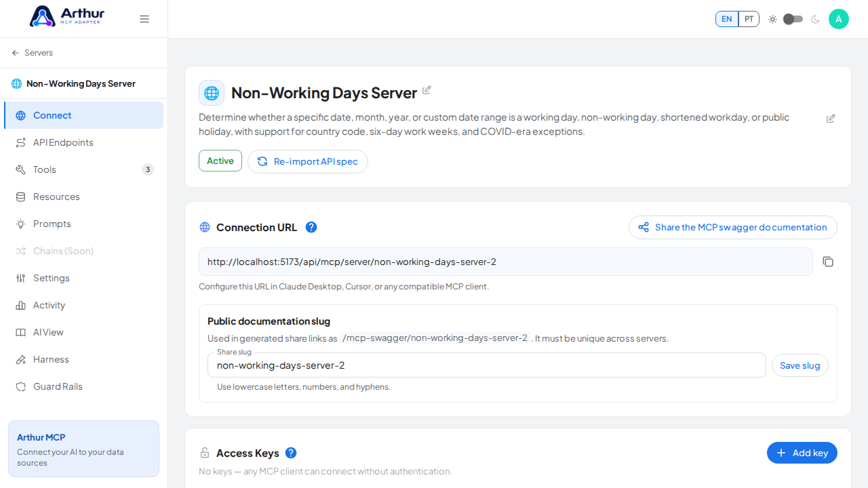
Task: Click the Activity chart icon
Action: pos(20,305)
